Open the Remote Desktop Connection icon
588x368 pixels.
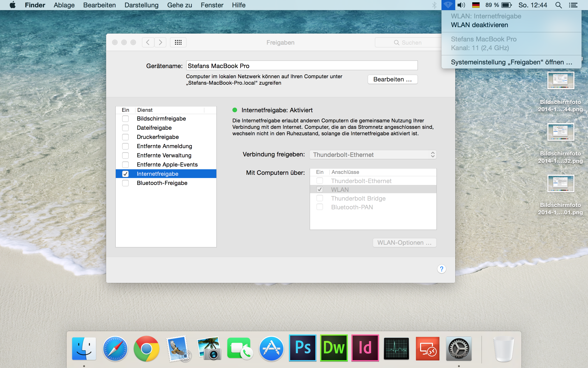tap(427, 348)
